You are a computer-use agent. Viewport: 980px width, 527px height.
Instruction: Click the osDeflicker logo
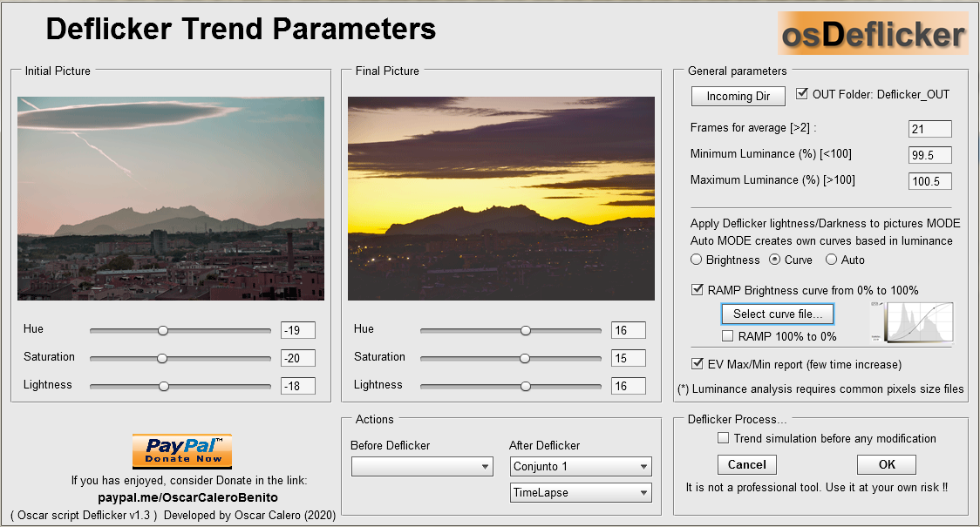click(x=873, y=33)
